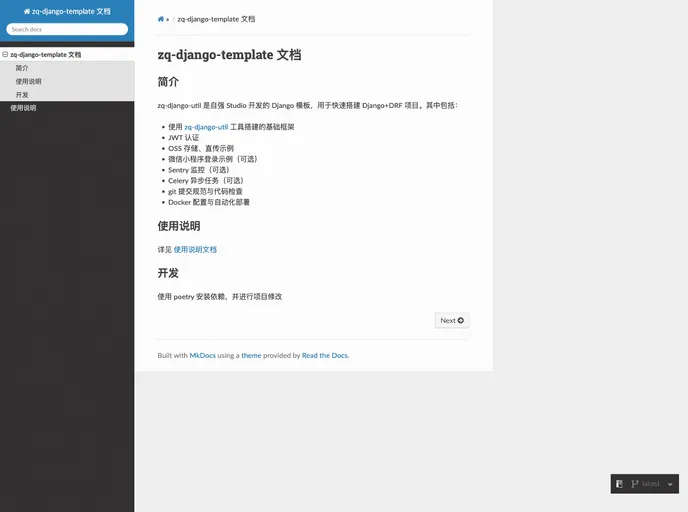This screenshot has height=512, width=688.
Task: Click the sidebar title zq-django-template 文档 home link
Action: coord(67,11)
